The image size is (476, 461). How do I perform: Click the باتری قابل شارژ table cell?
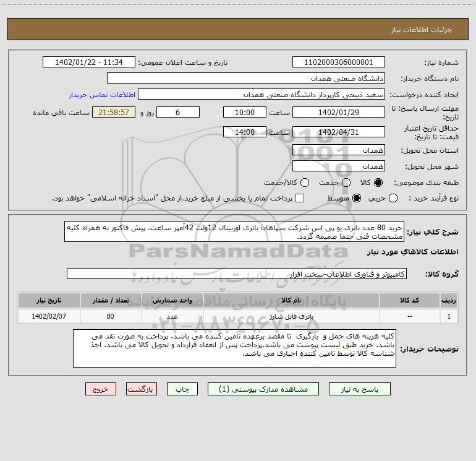(x=291, y=316)
